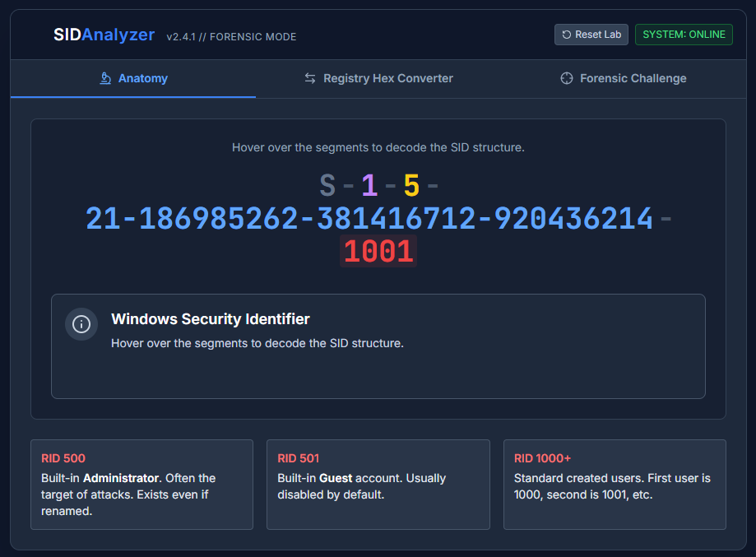Click the microscope icon in the Anatomy tab
Viewport: 756px width, 557px height.
coord(105,78)
